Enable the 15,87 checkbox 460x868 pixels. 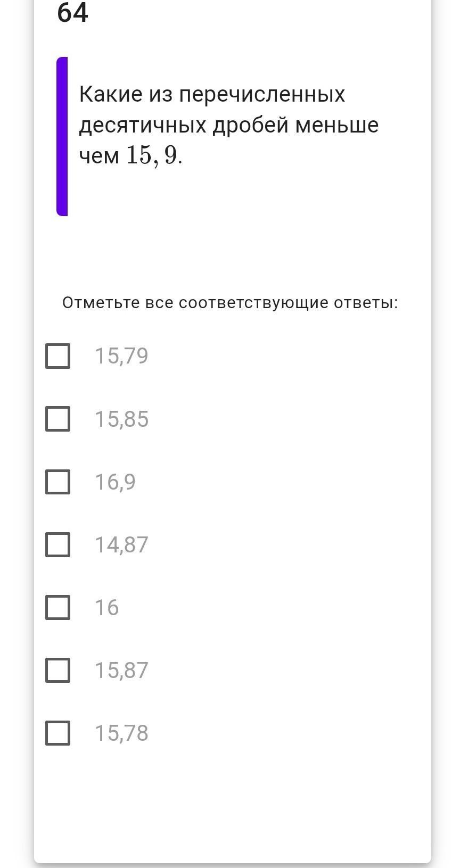[57, 670]
